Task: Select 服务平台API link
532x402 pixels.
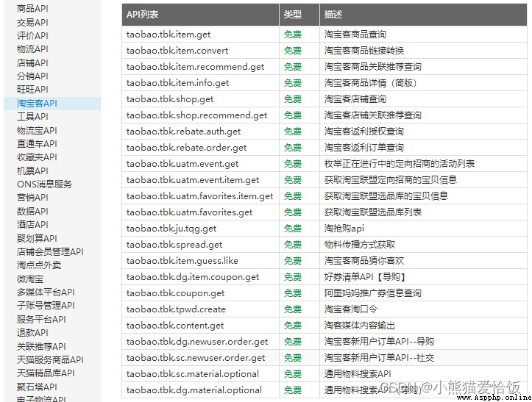Action: 41,319
